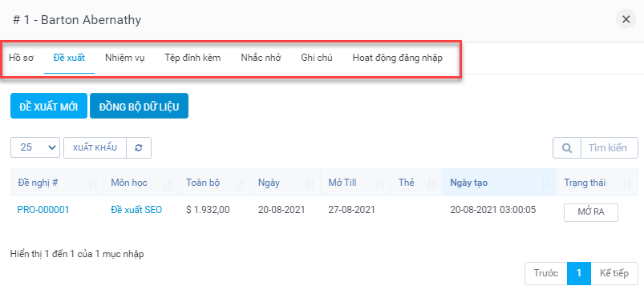Open the 25 rows-per-page dropdown

(x=35, y=147)
